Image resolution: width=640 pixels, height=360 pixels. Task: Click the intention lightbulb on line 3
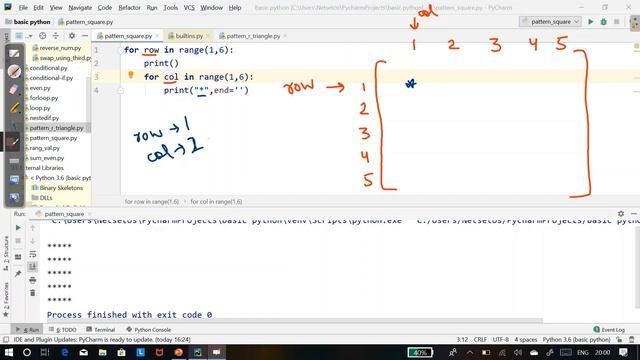pyautogui.click(x=131, y=75)
